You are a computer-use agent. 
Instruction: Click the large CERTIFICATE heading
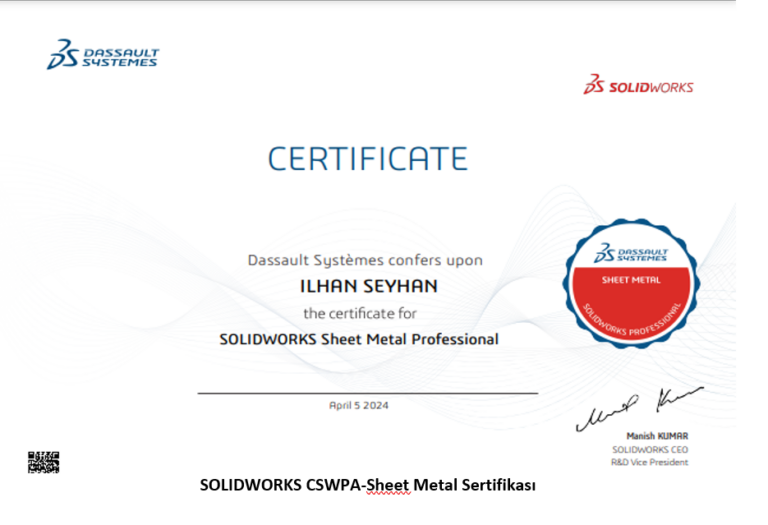[x=367, y=159]
